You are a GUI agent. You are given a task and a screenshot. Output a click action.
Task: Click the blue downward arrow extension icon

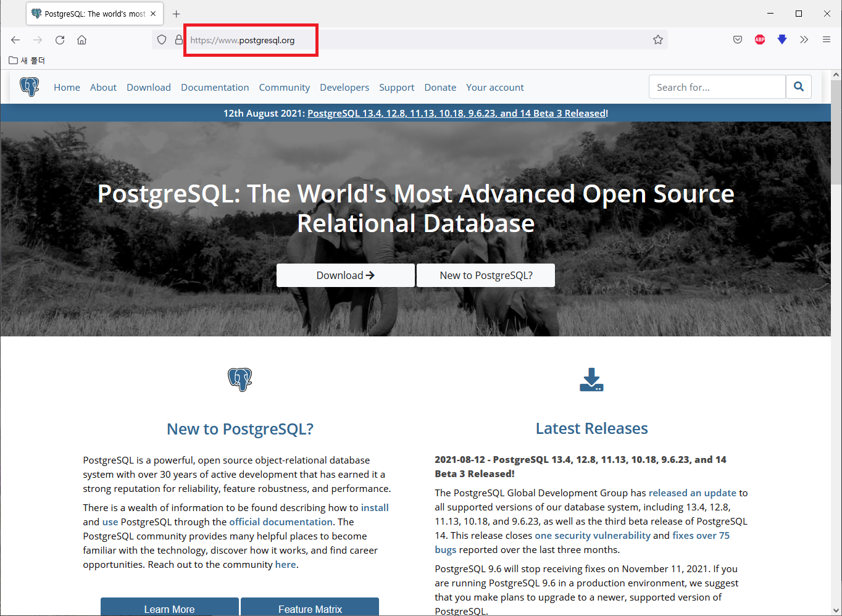click(x=782, y=40)
